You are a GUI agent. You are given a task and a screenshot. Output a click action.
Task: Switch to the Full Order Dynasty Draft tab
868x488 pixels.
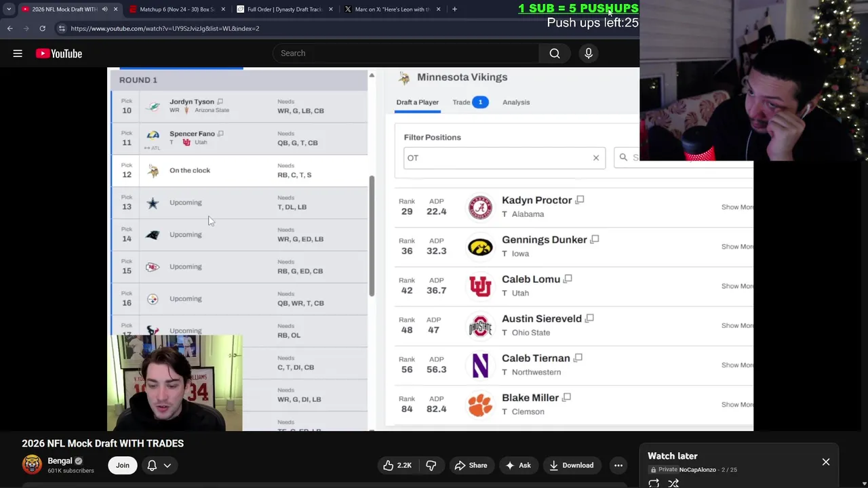284,9
